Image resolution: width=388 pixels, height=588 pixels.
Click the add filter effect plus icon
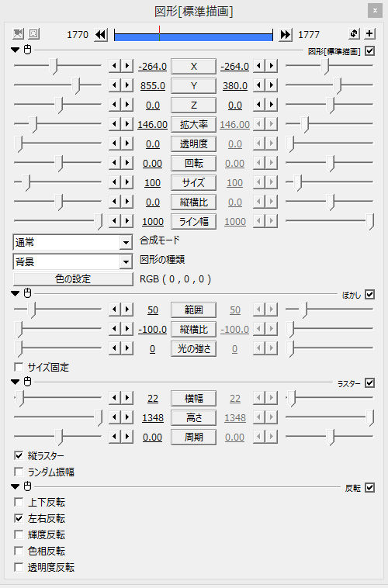pos(369,34)
